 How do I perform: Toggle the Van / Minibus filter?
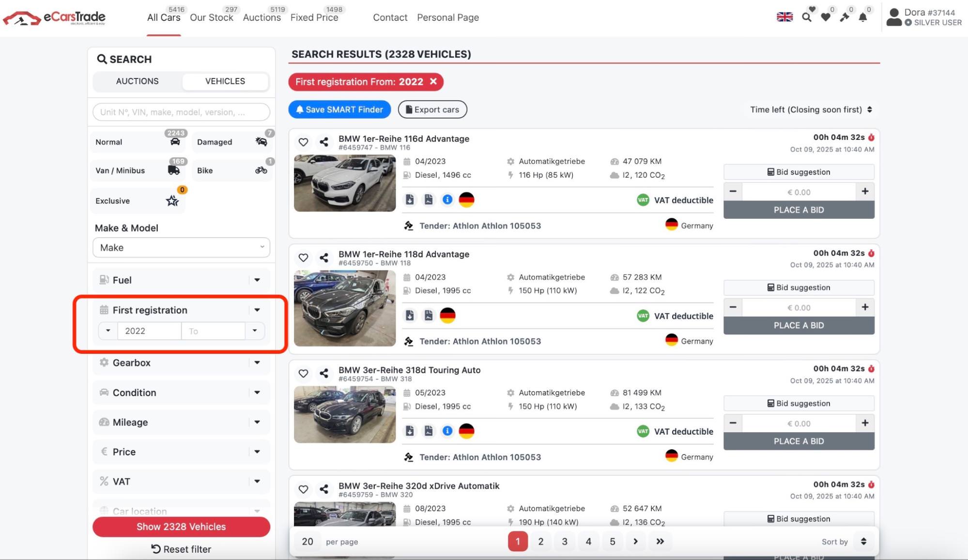(137, 170)
